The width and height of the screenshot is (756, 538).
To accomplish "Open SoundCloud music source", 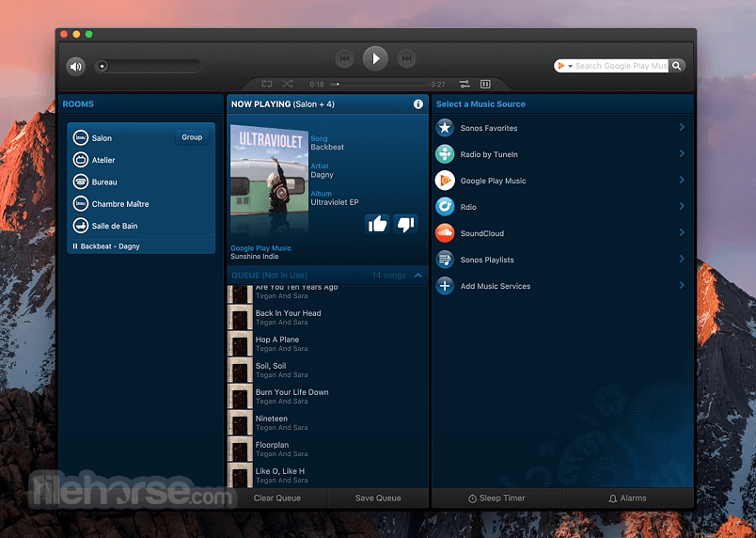I will 562,233.
